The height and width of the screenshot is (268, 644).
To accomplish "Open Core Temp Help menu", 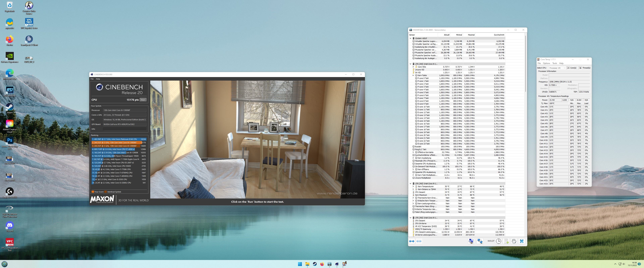I will (561, 63).
